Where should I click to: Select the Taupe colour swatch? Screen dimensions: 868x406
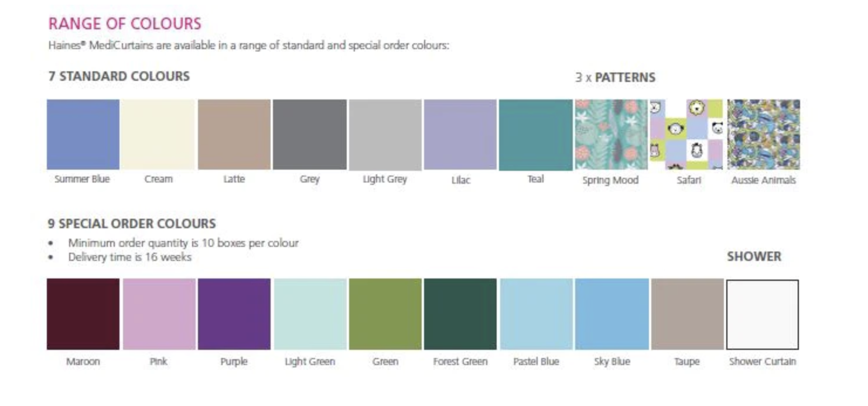[688, 314]
